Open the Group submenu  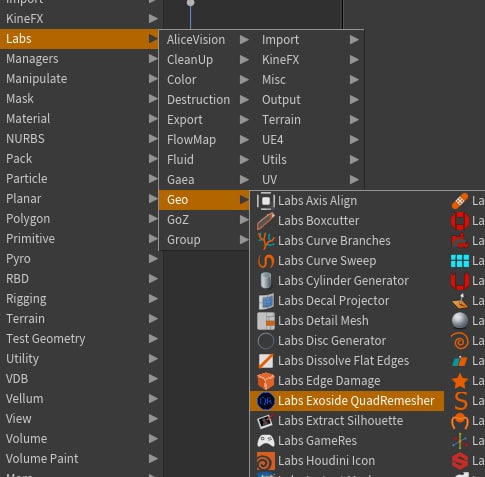[204, 240]
